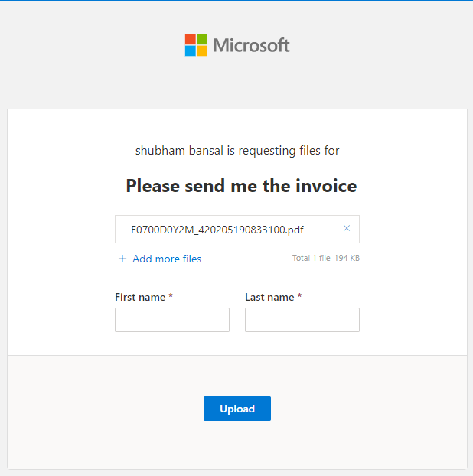Viewport: 473px width, 476px height.
Task: Click the Upload button
Action: 237,409
